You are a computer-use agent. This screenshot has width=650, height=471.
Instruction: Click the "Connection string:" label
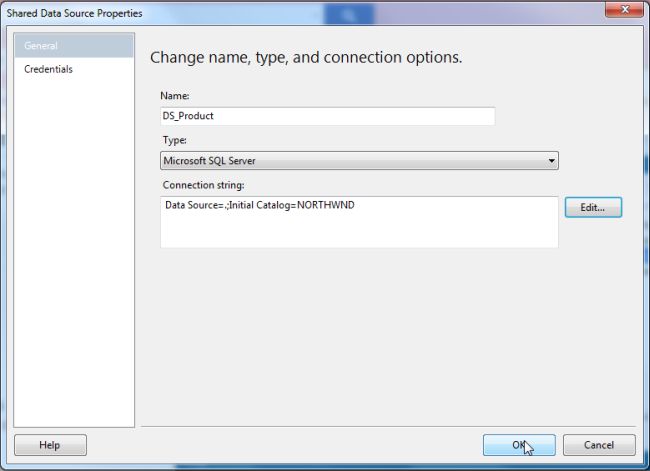[203, 185]
